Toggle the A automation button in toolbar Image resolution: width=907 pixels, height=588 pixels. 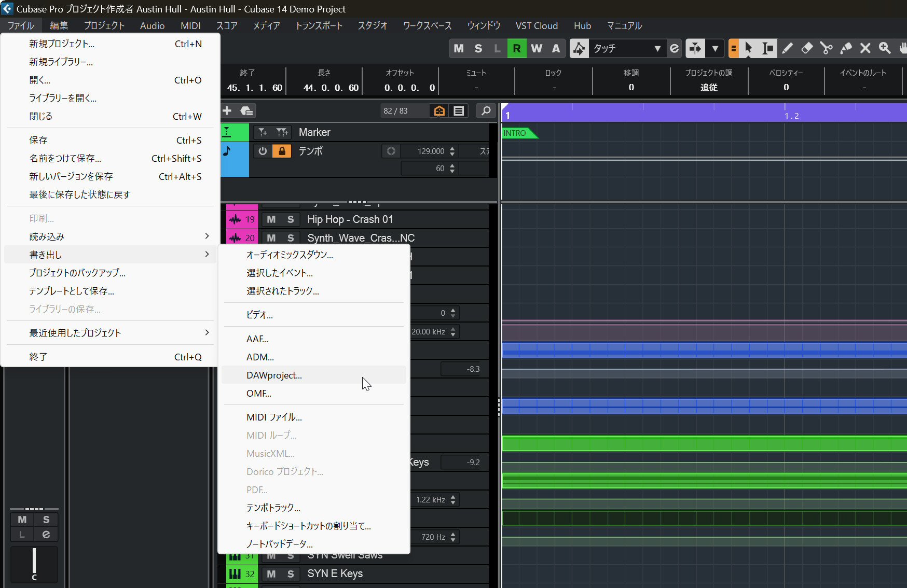(x=556, y=49)
